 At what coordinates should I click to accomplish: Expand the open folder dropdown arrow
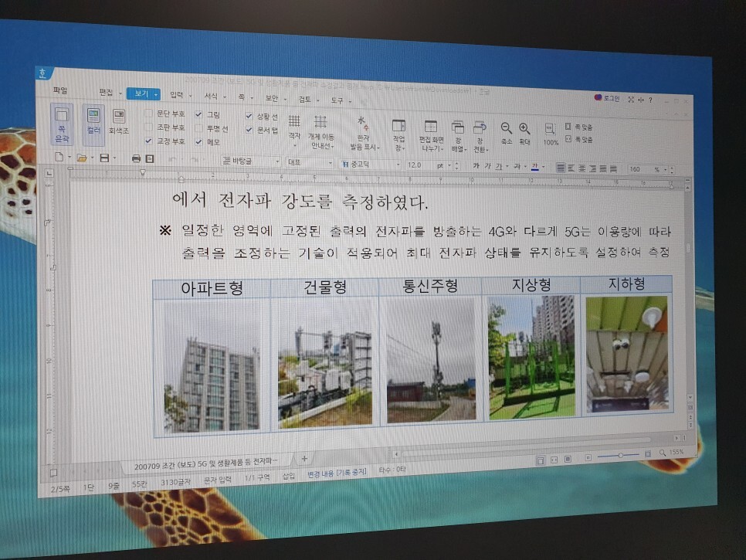pyautogui.click(x=93, y=158)
